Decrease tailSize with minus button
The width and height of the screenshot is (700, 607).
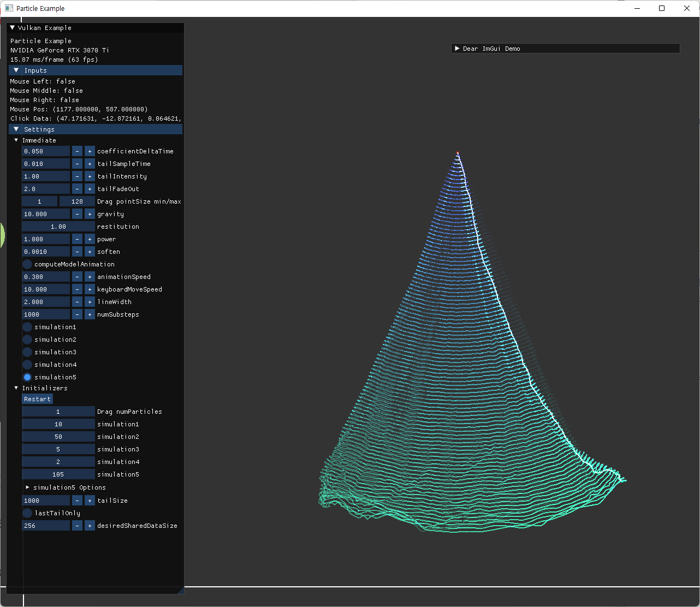pos(77,501)
